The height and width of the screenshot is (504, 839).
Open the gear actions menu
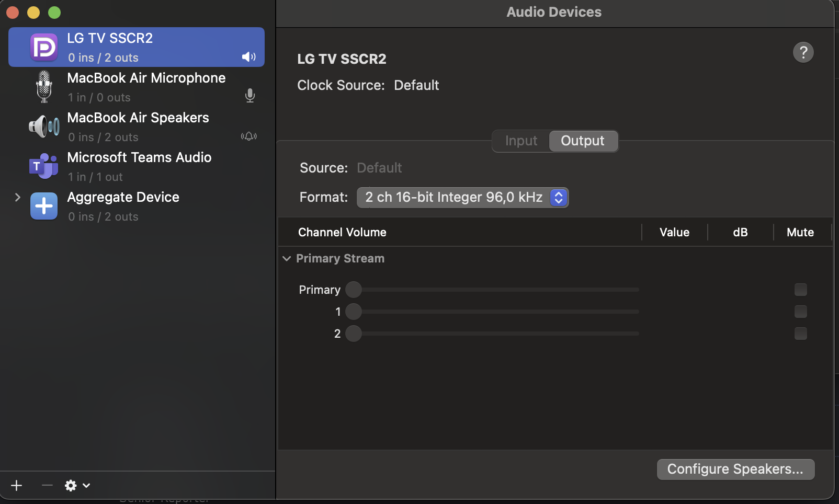click(77, 486)
